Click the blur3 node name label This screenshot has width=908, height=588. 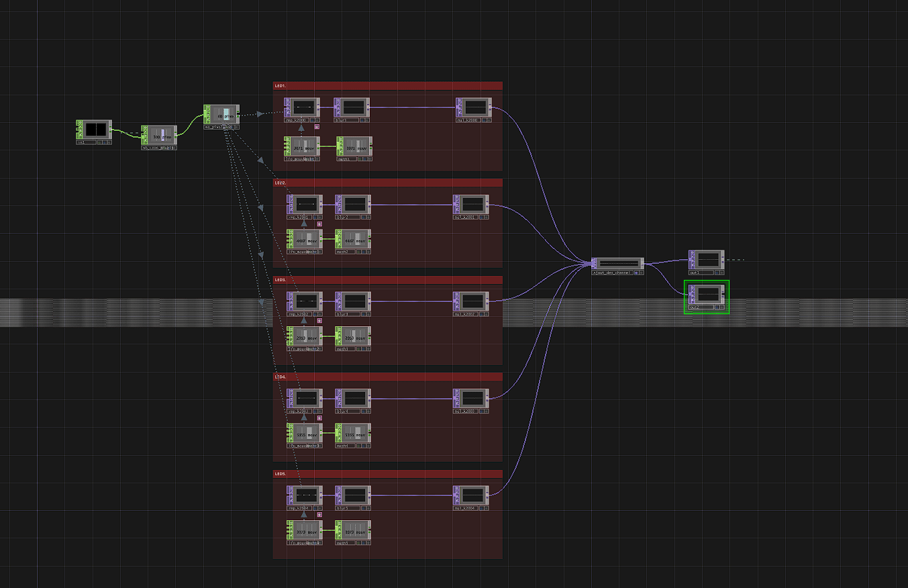[x=344, y=313]
